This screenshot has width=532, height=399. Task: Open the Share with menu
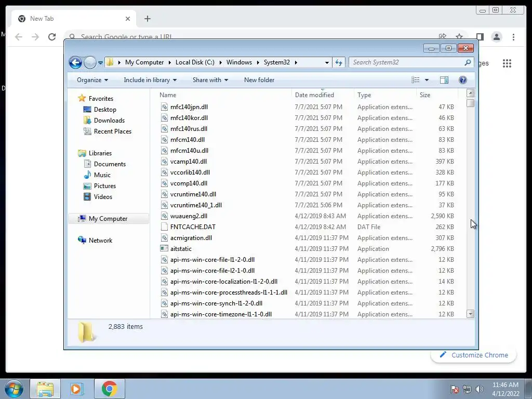[210, 80]
